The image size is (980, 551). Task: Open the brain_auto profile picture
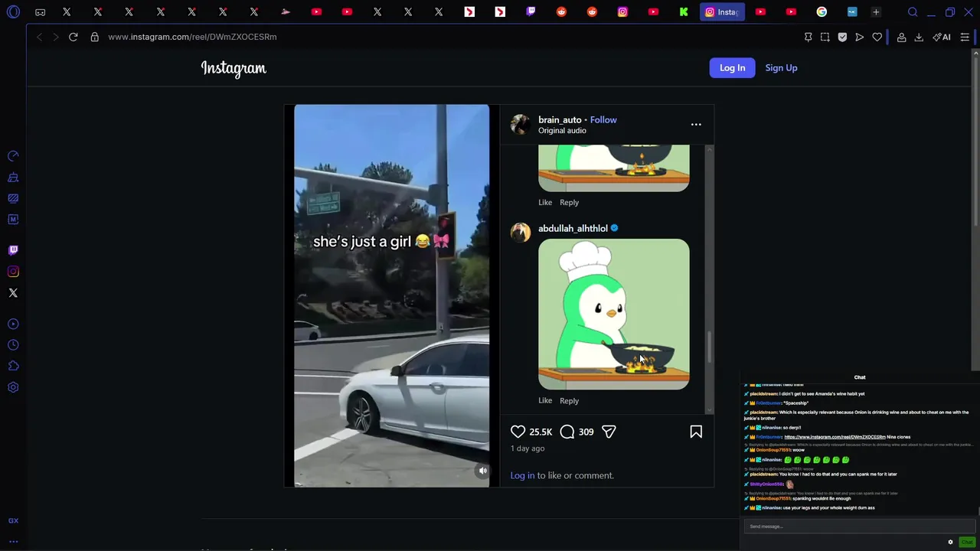point(521,125)
